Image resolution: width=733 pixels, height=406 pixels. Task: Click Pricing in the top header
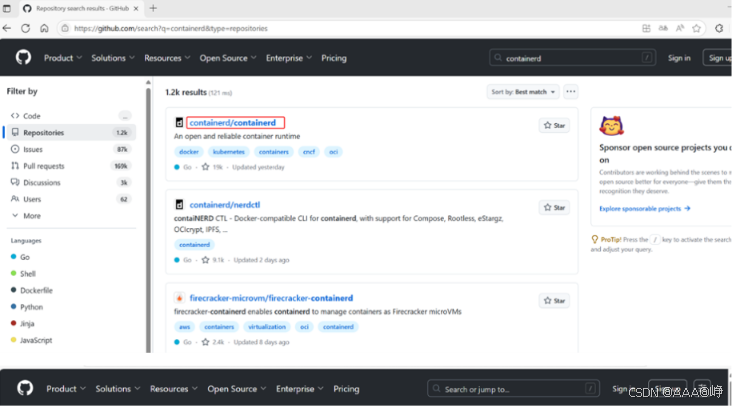(x=334, y=58)
